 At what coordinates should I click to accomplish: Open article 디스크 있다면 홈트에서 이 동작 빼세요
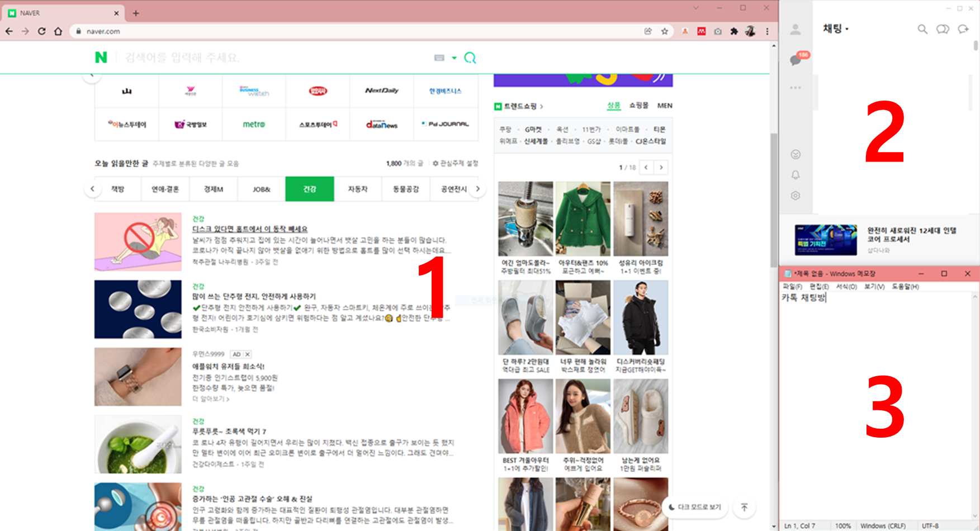[250, 229]
